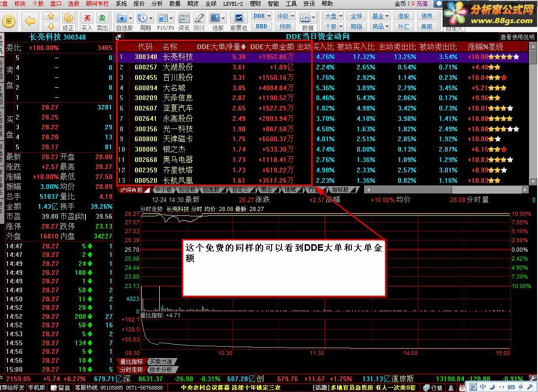Click the moon icon in the input method bar
Viewport: 538px width, 392px height.
pyautogui.click(x=492, y=387)
